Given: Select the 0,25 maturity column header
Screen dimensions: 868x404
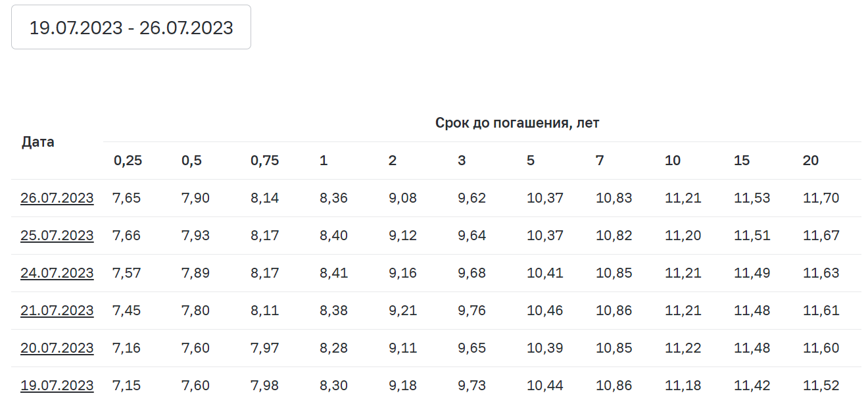Looking at the screenshot, I should click(x=128, y=161).
